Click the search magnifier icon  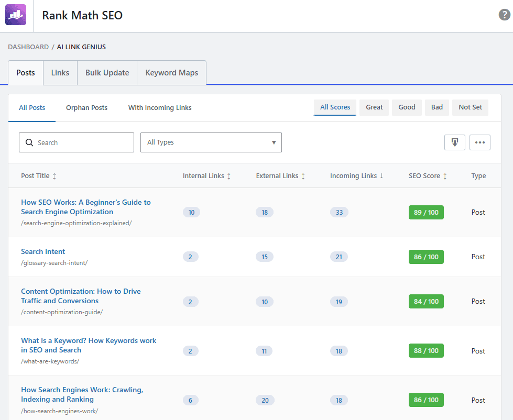29,142
